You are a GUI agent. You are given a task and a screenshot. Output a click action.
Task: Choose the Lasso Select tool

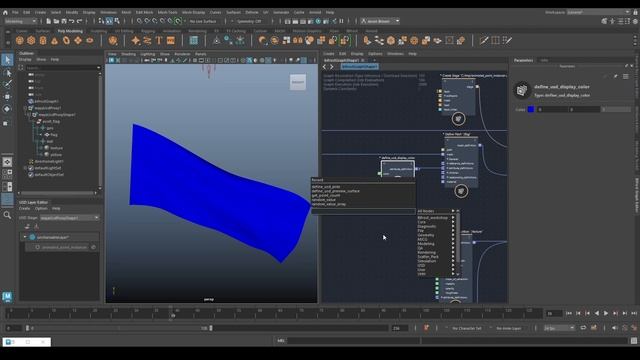point(7,73)
